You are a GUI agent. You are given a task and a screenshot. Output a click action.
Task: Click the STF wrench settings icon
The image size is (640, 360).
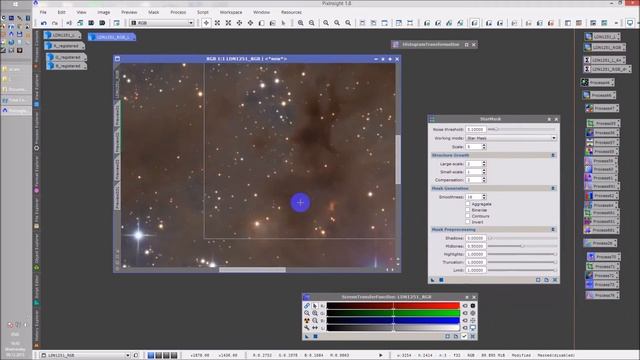[x=307, y=328]
